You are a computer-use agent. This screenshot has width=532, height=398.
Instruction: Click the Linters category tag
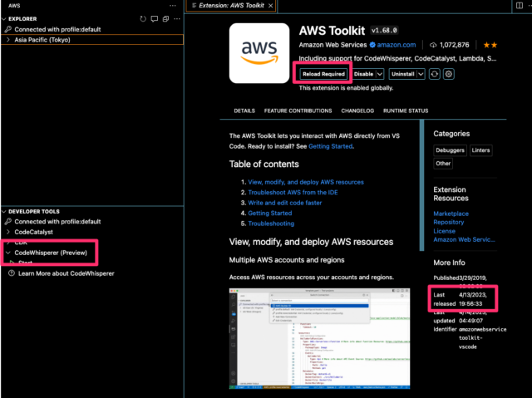(x=480, y=150)
